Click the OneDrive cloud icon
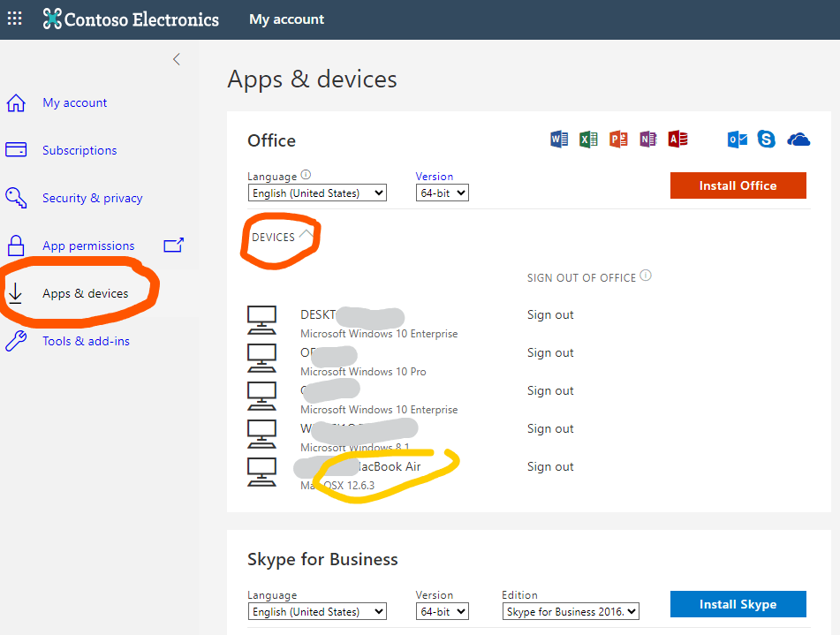Screen dimensions: 840x635 (798, 140)
